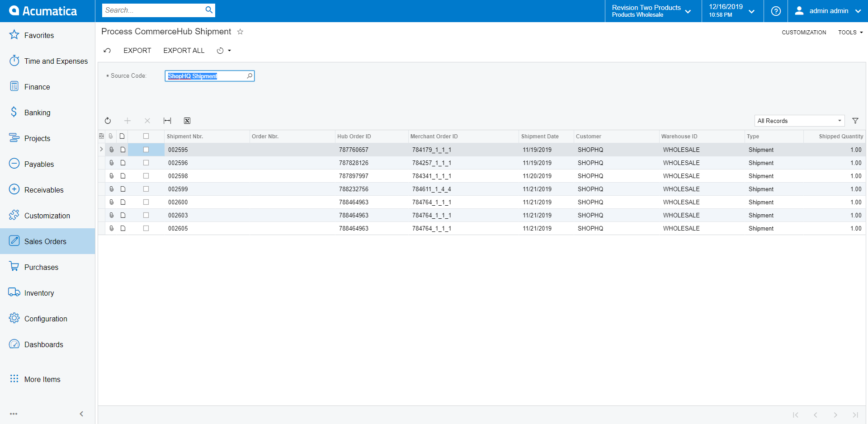Open Purchases workspace
Screen dimensions: 868x424
pyautogui.click(x=47, y=267)
